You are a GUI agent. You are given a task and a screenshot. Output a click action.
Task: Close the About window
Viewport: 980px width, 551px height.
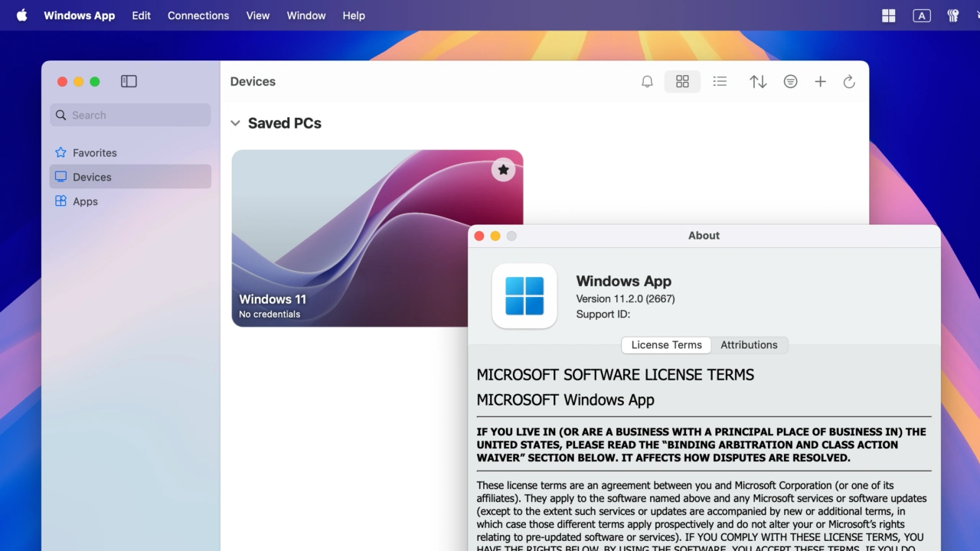479,236
